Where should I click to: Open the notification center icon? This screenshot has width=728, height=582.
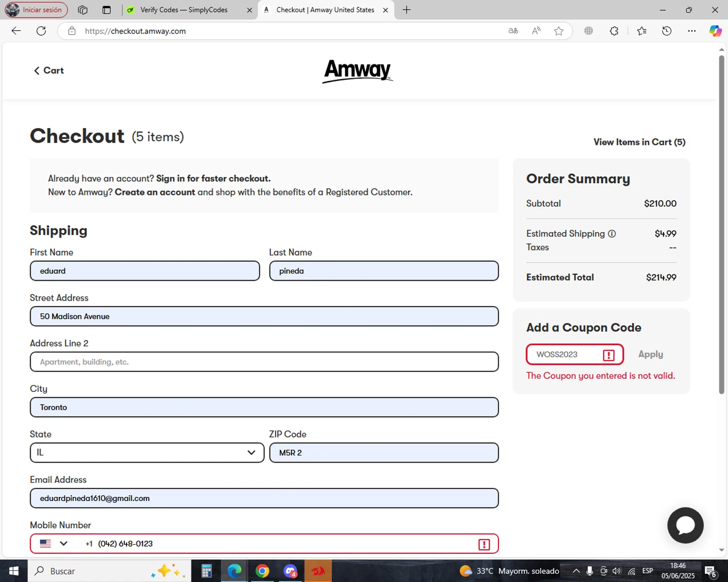tap(711, 571)
